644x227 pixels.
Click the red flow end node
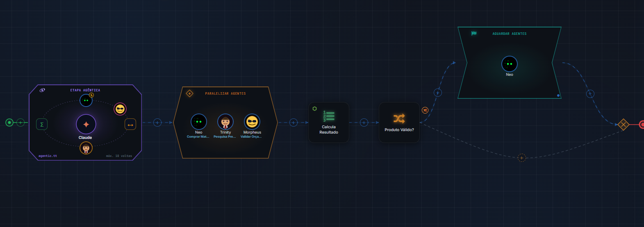642,125
